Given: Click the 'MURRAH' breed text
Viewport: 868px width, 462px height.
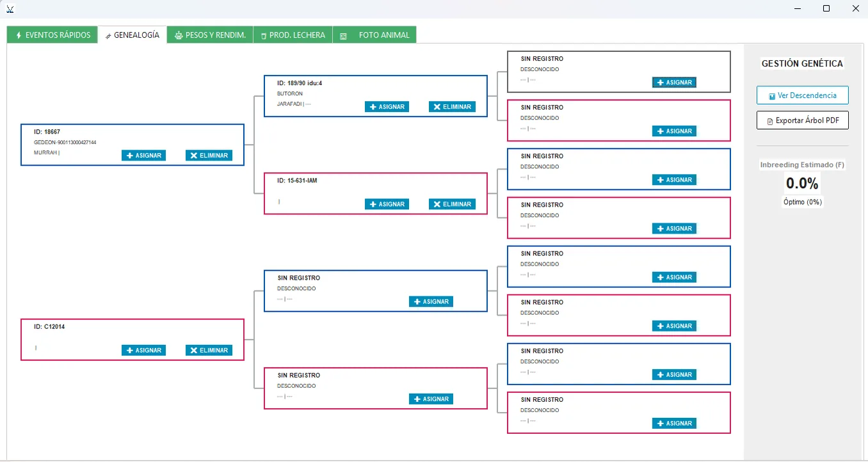Looking at the screenshot, I should coord(45,153).
